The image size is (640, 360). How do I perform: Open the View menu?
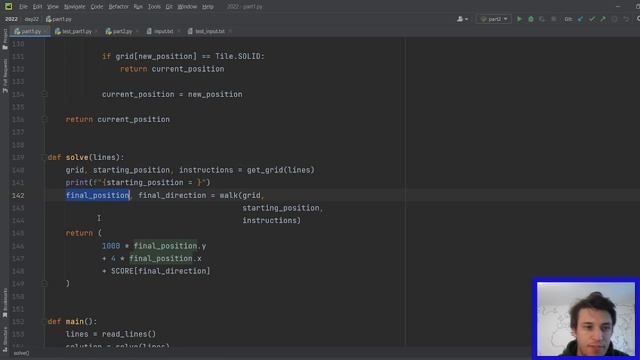point(53,7)
